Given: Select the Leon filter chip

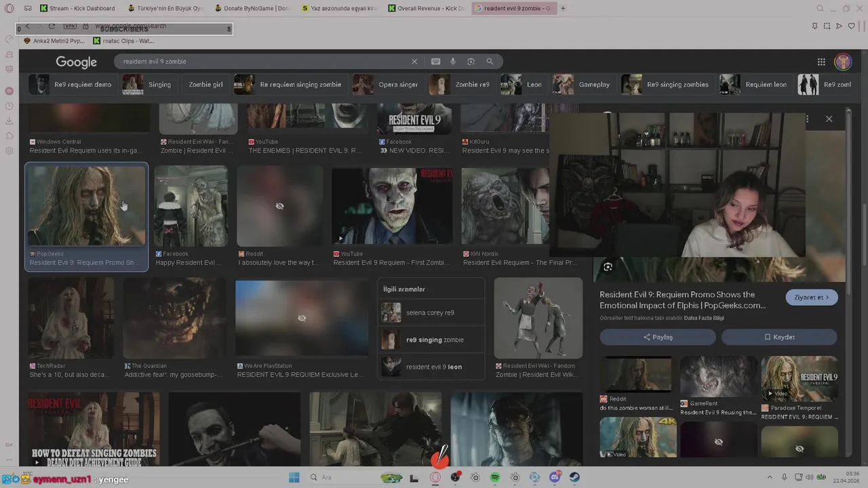Looking at the screenshot, I should tap(523, 85).
